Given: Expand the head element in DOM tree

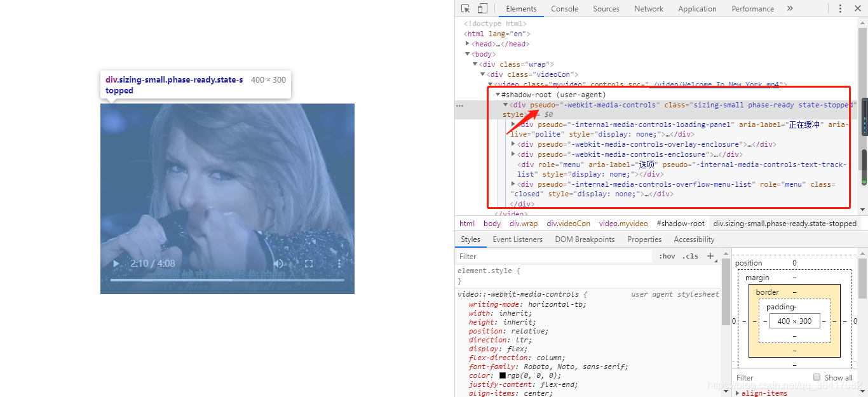Looking at the screenshot, I should 468,43.
